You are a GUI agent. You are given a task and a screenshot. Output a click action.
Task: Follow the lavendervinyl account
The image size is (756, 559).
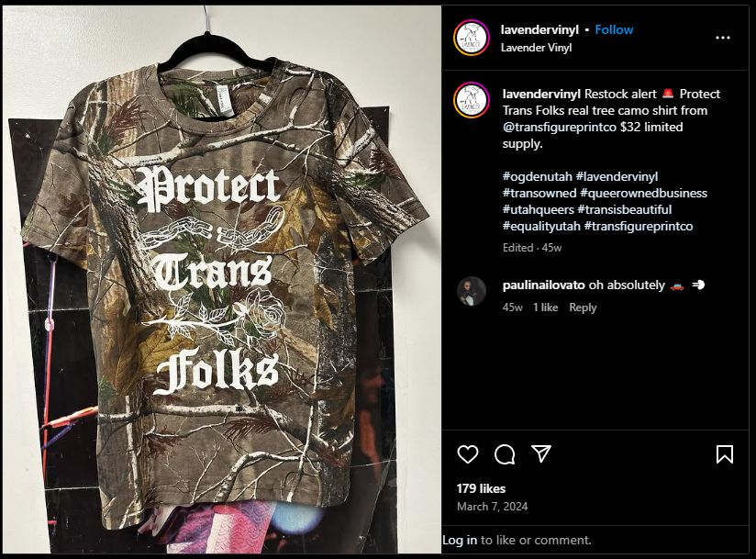614,29
